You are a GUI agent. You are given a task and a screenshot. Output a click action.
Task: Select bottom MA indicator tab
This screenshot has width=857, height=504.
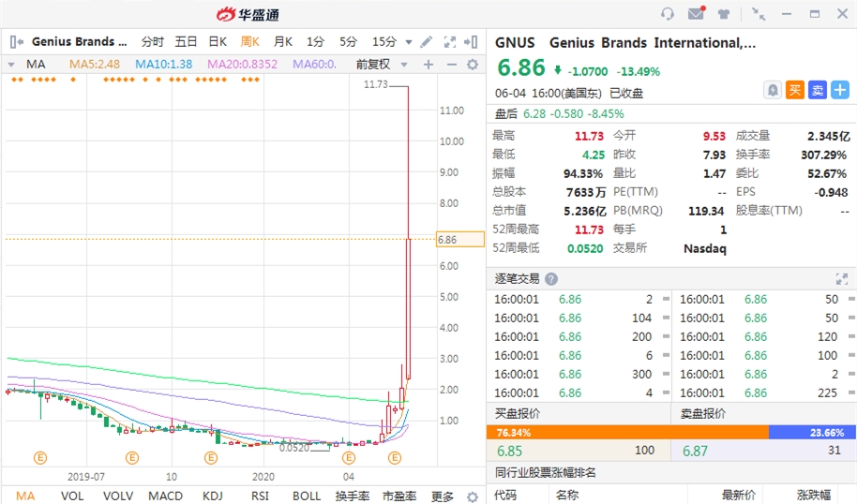pyautogui.click(x=25, y=496)
